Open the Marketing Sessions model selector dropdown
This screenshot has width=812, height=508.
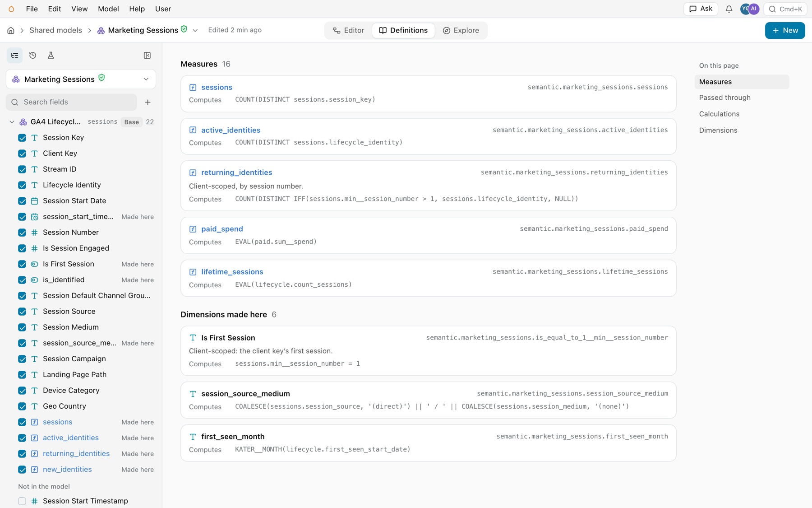pos(81,79)
